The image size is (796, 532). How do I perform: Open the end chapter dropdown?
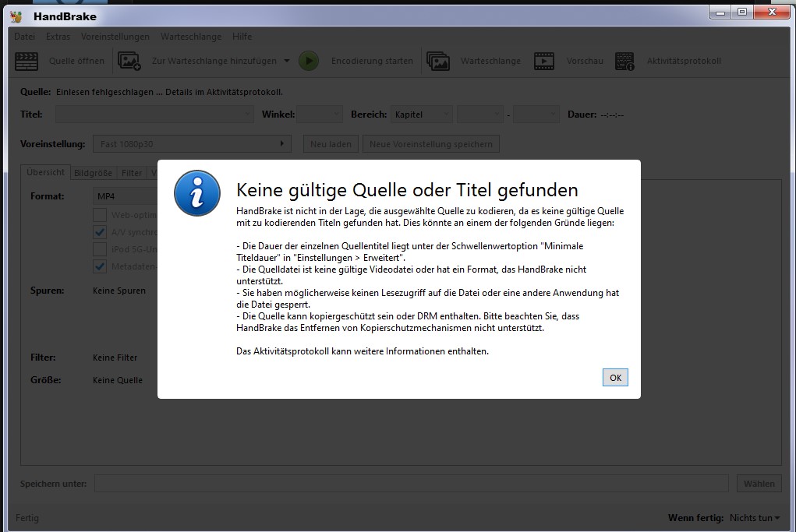tap(536, 114)
